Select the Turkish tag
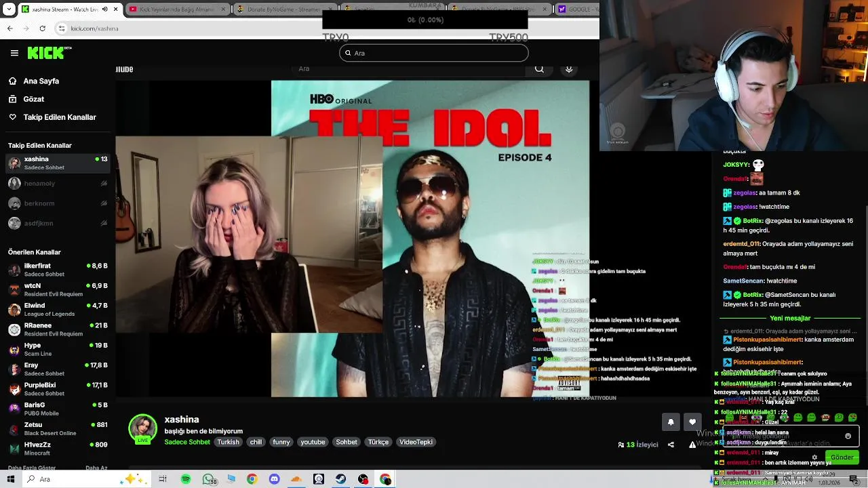 228,442
